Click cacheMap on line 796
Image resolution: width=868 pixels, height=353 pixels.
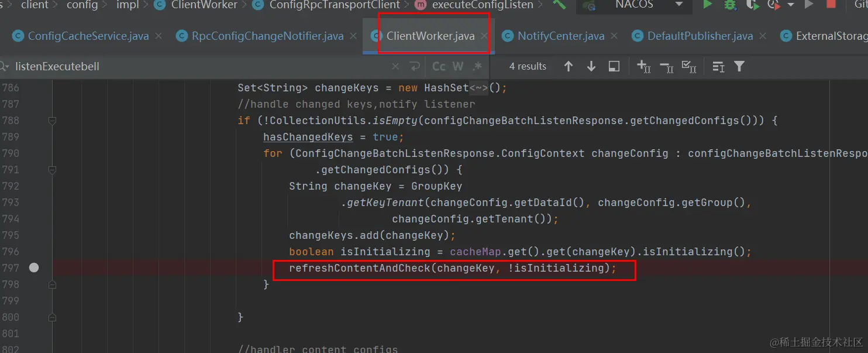476,252
